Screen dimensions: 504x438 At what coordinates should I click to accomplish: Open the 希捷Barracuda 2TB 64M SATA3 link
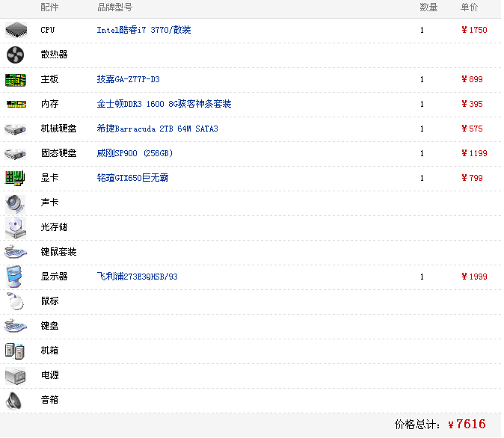157,129
